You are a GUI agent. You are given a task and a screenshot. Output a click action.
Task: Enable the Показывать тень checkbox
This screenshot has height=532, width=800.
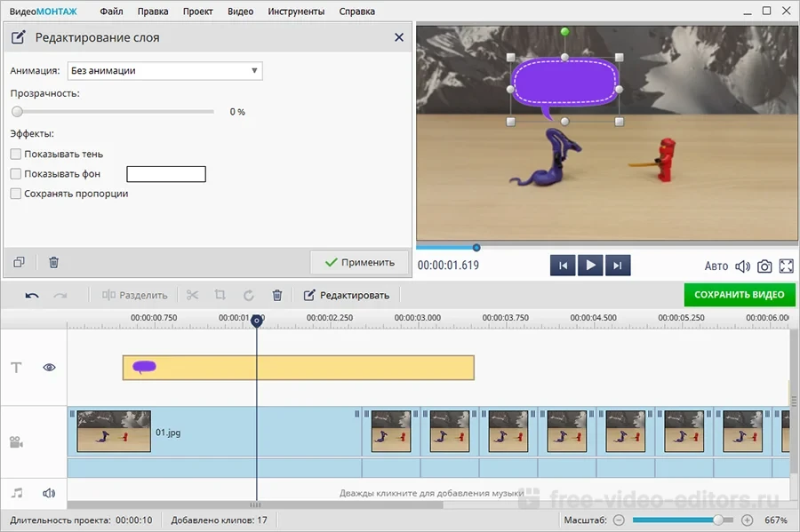[x=16, y=155]
